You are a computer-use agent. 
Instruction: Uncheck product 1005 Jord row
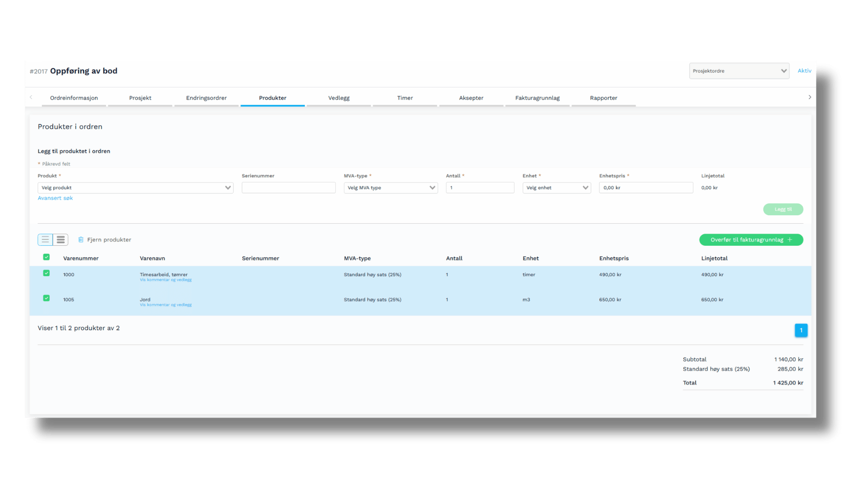pos(46,298)
